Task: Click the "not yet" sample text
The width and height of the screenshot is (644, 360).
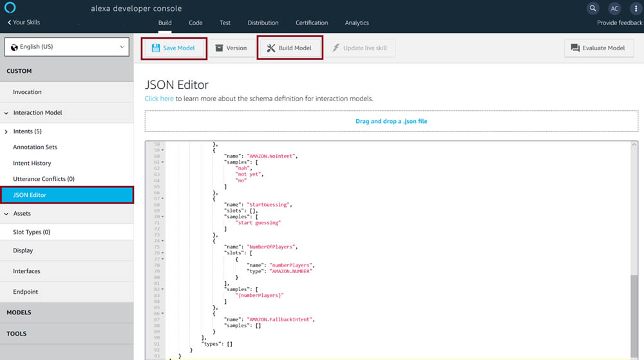Action: pyautogui.click(x=248, y=175)
